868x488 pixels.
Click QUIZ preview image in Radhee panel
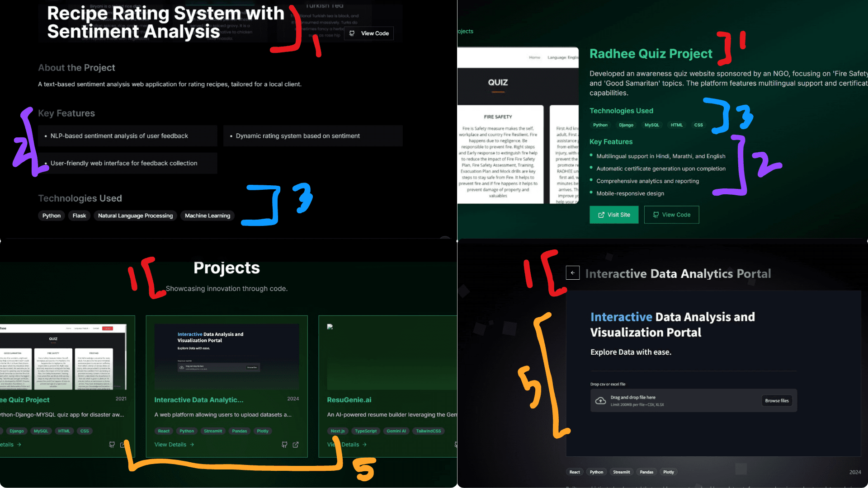(x=518, y=125)
